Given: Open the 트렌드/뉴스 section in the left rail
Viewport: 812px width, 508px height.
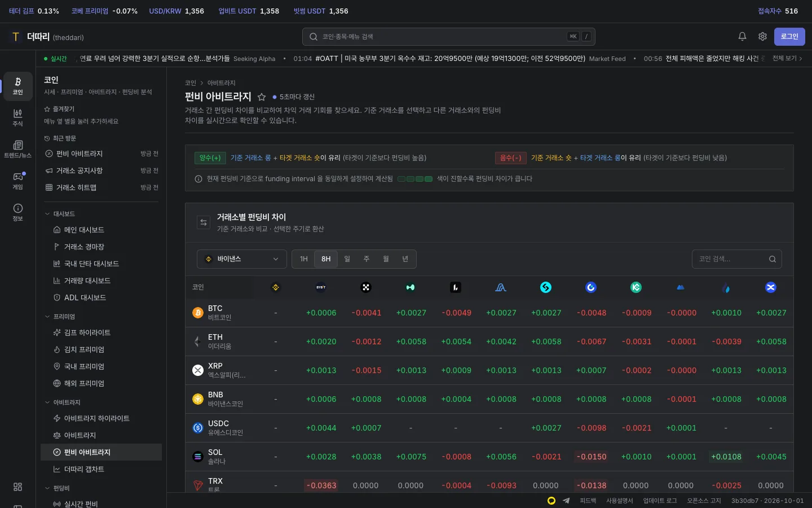Looking at the screenshot, I should [x=18, y=150].
